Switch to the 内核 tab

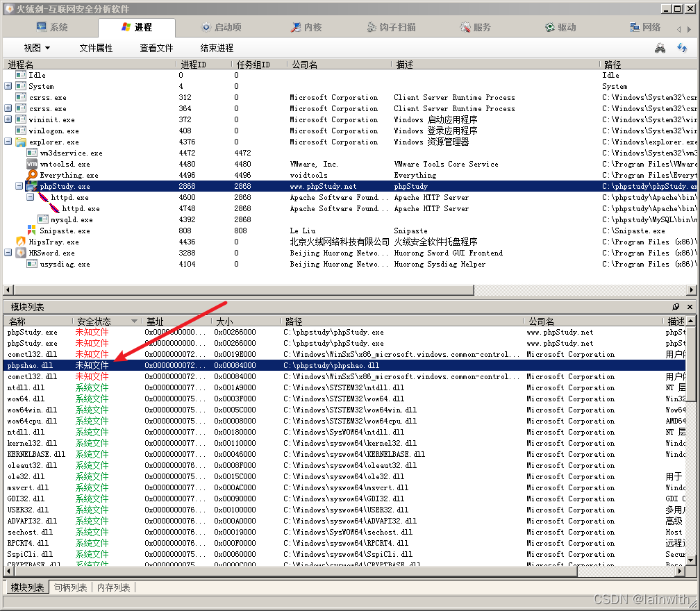tap(306, 27)
